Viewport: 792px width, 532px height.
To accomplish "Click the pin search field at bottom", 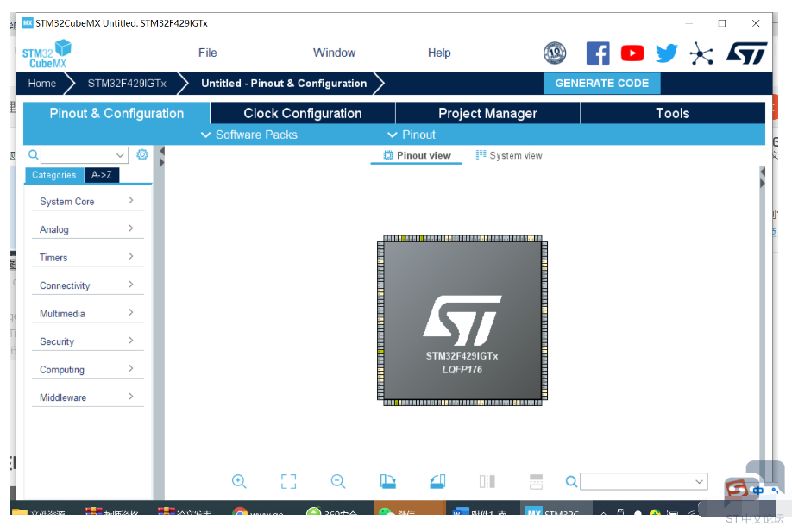I will [x=644, y=481].
